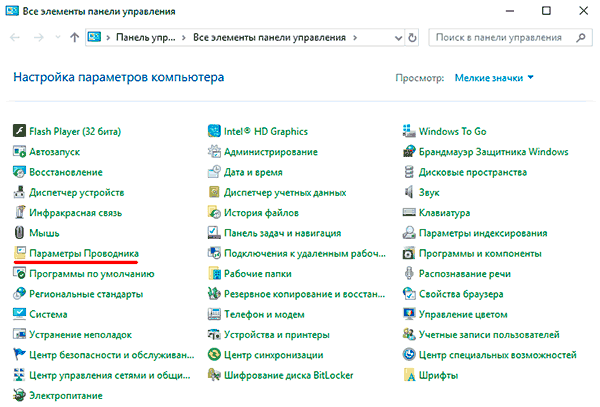Refresh the control panel view

click(412, 37)
